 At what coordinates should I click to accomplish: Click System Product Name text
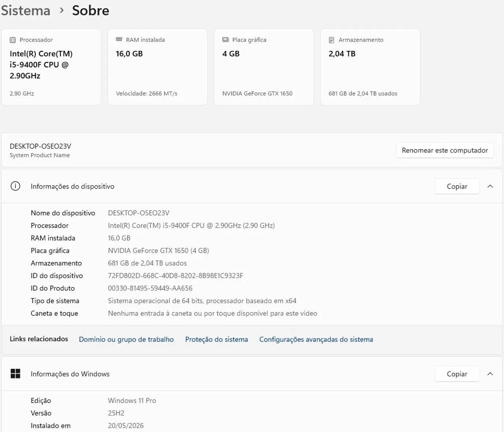point(40,155)
